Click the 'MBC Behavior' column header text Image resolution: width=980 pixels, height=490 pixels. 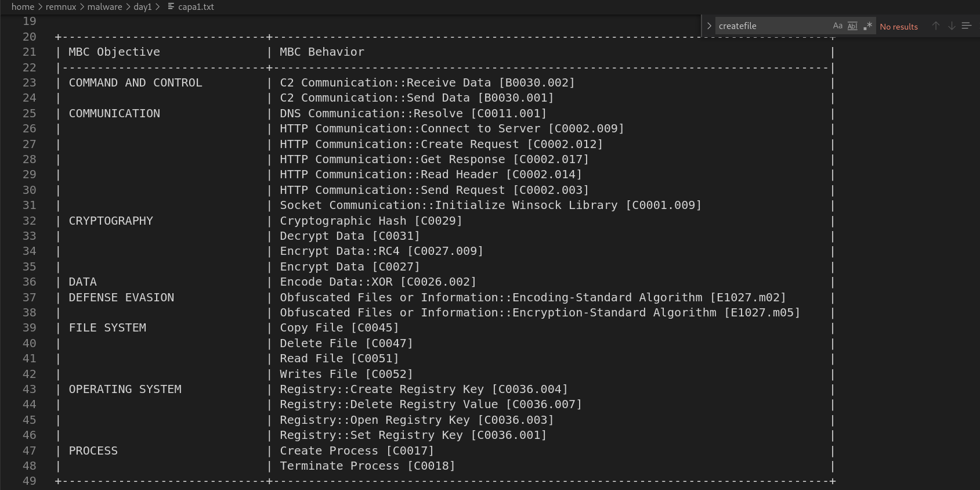coord(322,52)
